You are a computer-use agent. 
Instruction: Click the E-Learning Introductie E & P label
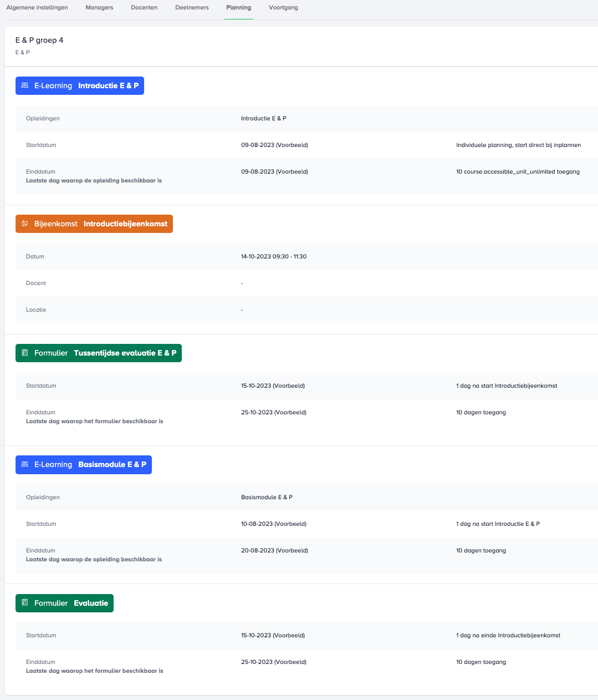80,86
